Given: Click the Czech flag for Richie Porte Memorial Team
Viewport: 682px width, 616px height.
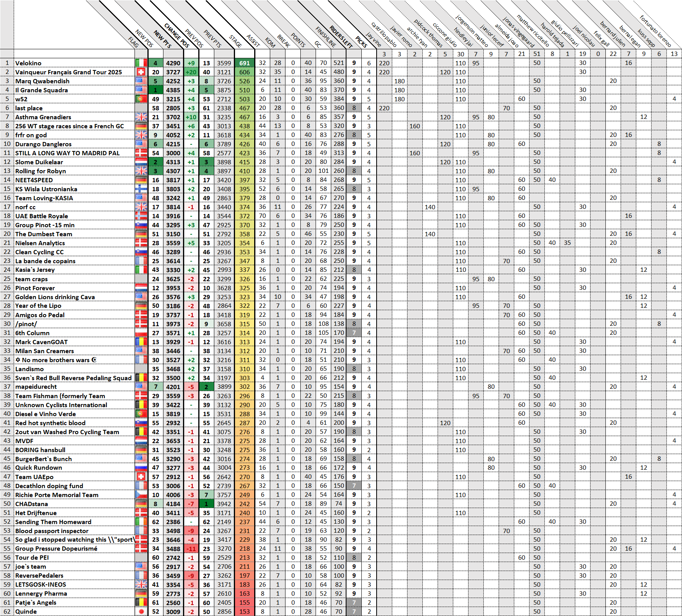Looking at the screenshot, I should (x=141, y=495).
